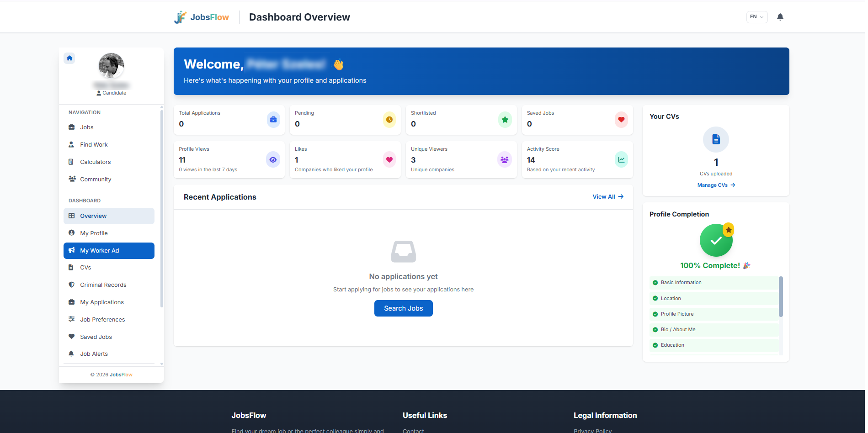Open the My Worker Ad section
The image size is (868, 433).
100,250
